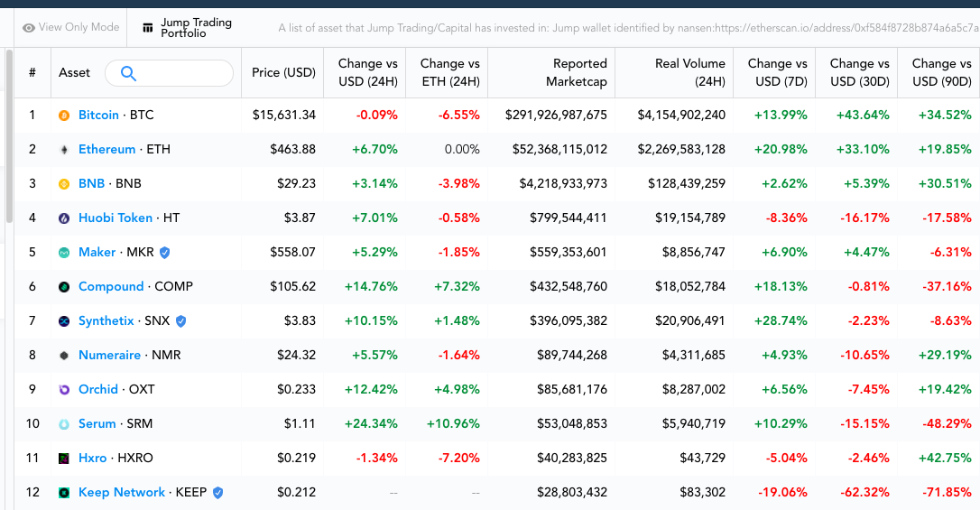Click Keep Network 30D change -62.32%
Screen dimensions: 980x510
[865, 493]
